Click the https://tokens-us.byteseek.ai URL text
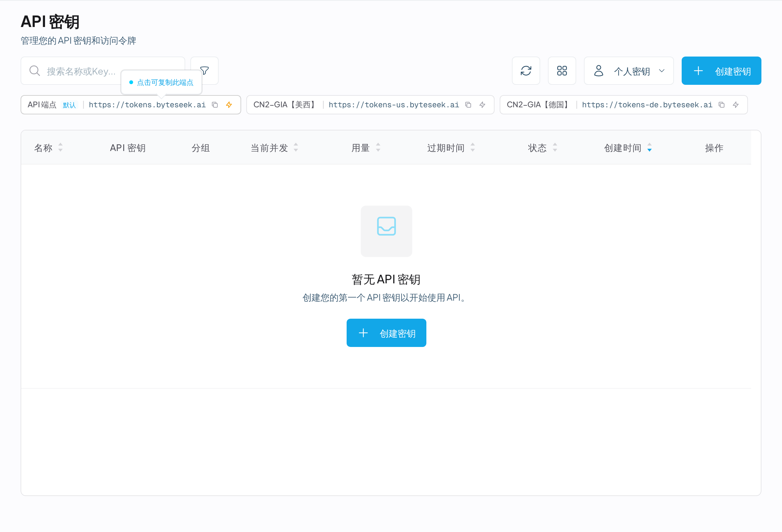This screenshot has width=782, height=532. (x=394, y=105)
